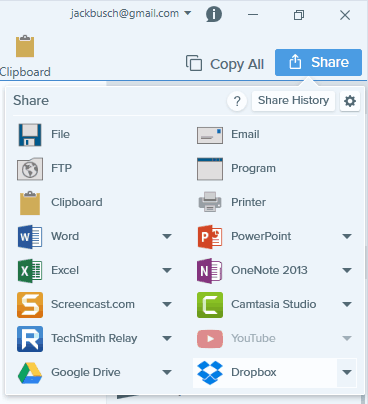The width and height of the screenshot is (368, 404).
Task: Choose the Dropbox icon
Action: pyautogui.click(x=210, y=373)
